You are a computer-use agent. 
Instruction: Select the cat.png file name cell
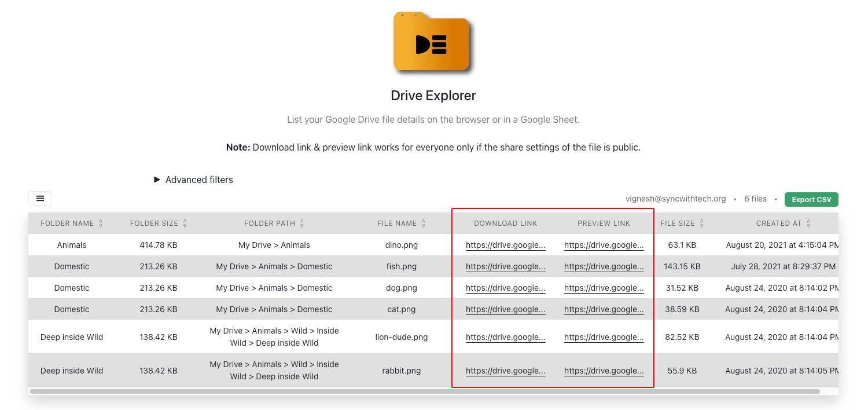[402, 309]
